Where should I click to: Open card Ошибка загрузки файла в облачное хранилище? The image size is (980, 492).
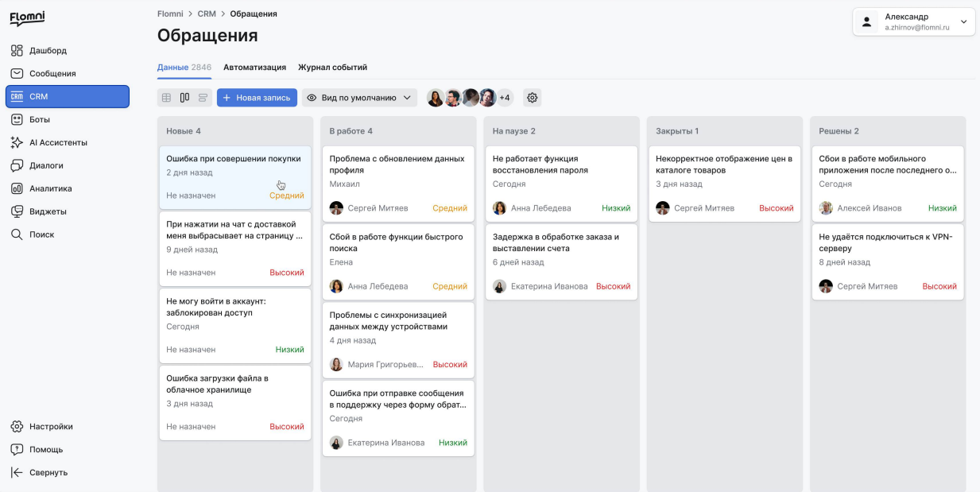(235, 403)
